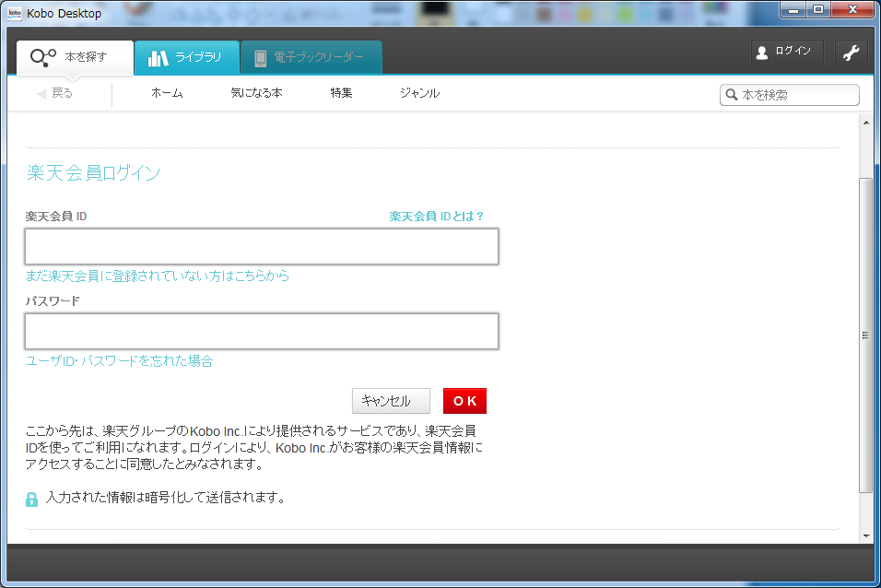Image resolution: width=881 pixels, height=588 pixels.
Task: Browse by ジャンル
Action: click(x=419, y=93)
